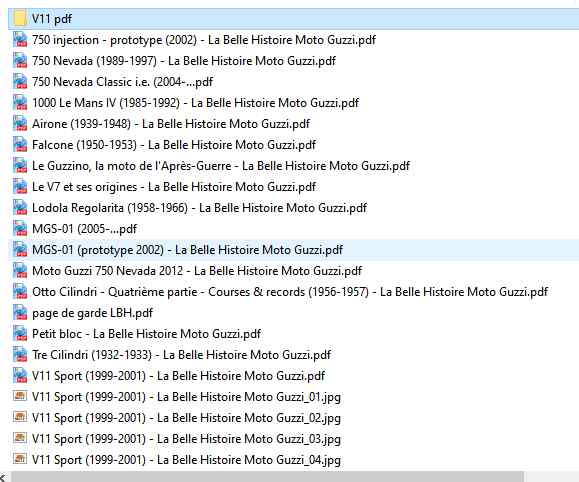Select filename 'Lodola Regolarita (1958-1966)' pdf
The height and width of the screenshot is (482, 579).
pyautogui.click(x=199, y=208)
